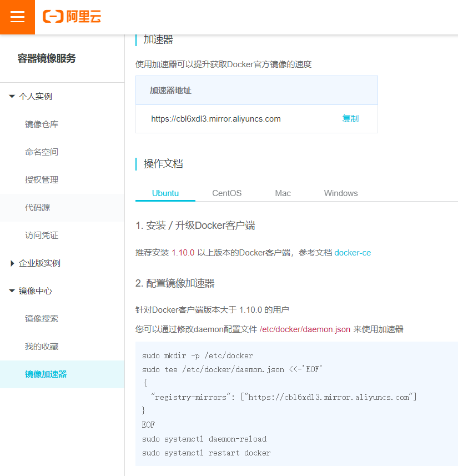Image resolution: width=458 pixels, height=476 pixels.
Task: Open the docker-ce documentation link
Action: [x=352, y=252]
